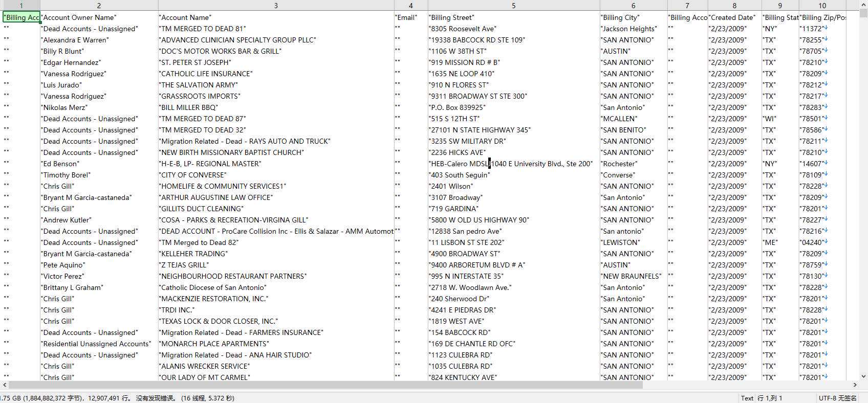The image size is (868, 403).
Task: Click the "Z TEJAS GRILL" cell
Action: 276,265
